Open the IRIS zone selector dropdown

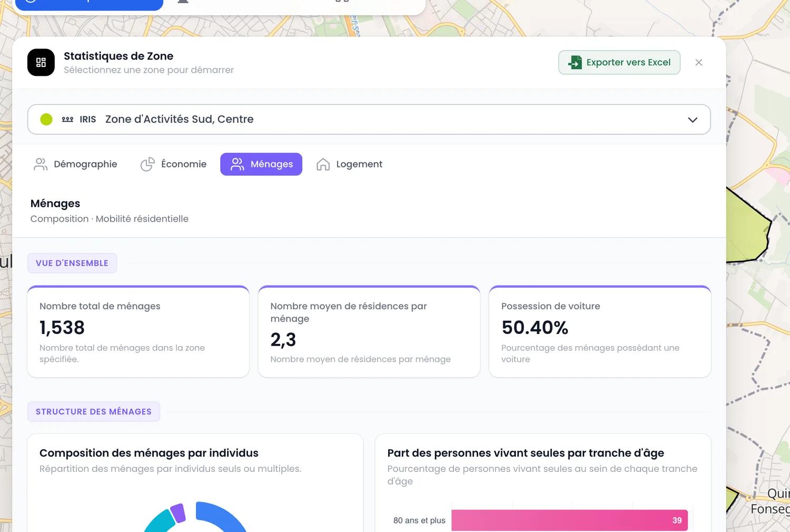coord(369,120)
